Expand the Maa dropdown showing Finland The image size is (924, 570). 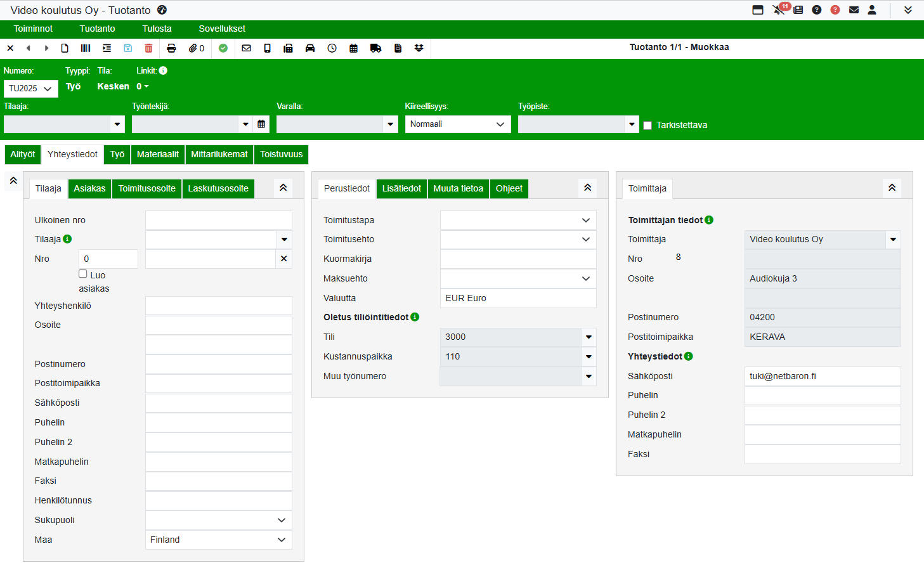(x=218, y=540)
